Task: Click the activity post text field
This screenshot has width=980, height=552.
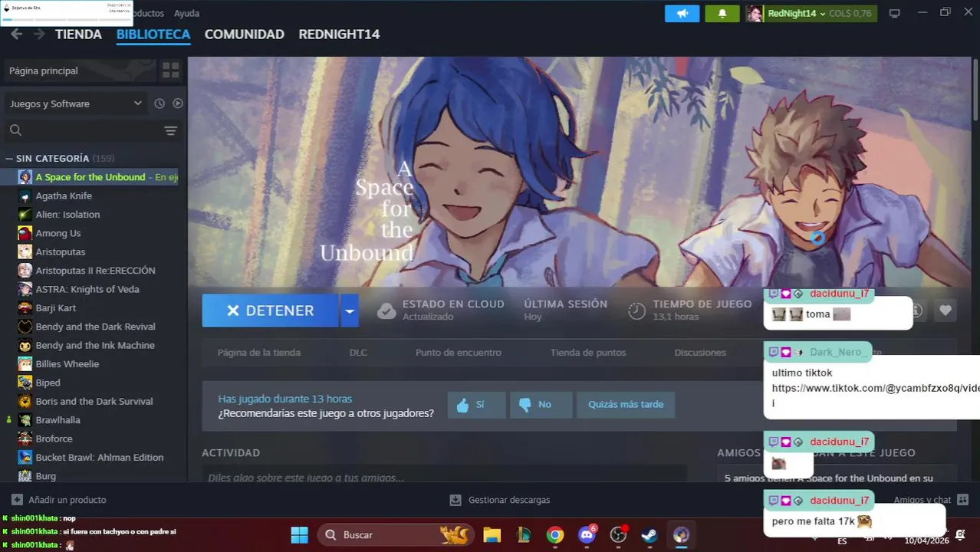Action: point(445,477)
